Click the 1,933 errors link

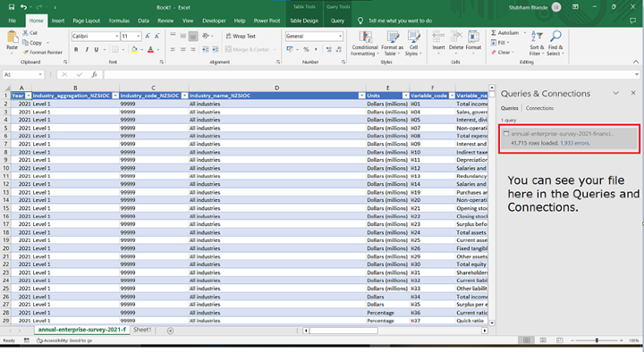tap(575, 143)
